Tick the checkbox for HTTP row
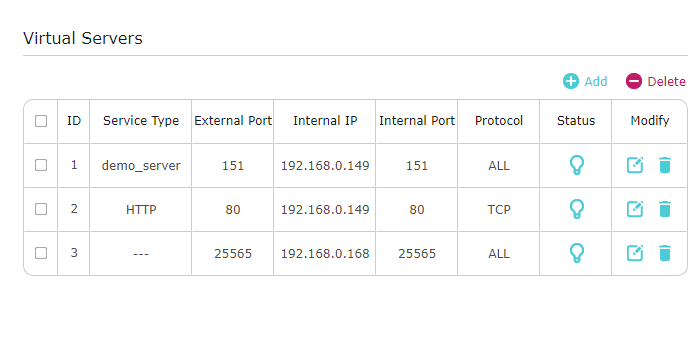Image resolution: width=692 pixels, height=361 pixels. [x=41, y=209]
